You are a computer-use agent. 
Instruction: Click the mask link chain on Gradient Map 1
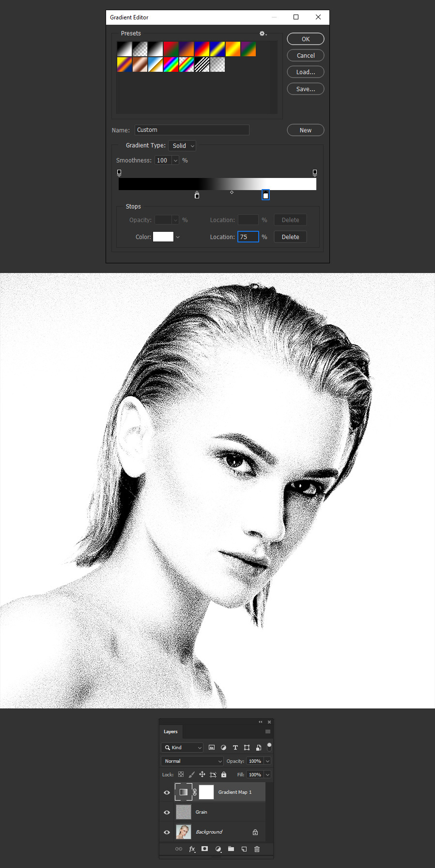[195, 792]
